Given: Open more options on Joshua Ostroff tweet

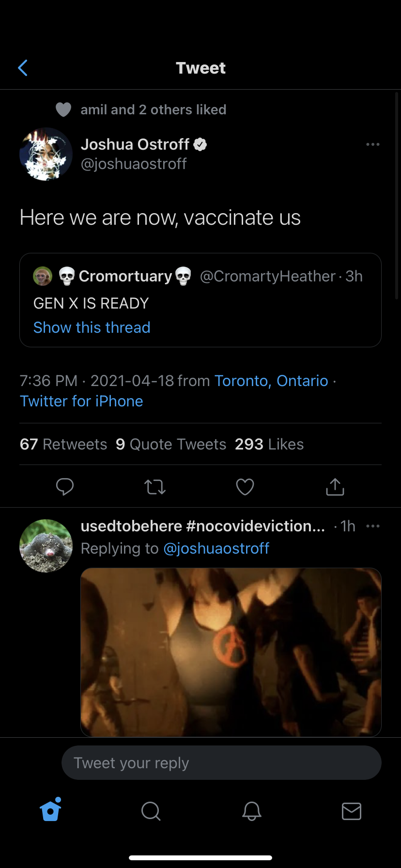Looking at the screenshot, I should click(373, 144).
